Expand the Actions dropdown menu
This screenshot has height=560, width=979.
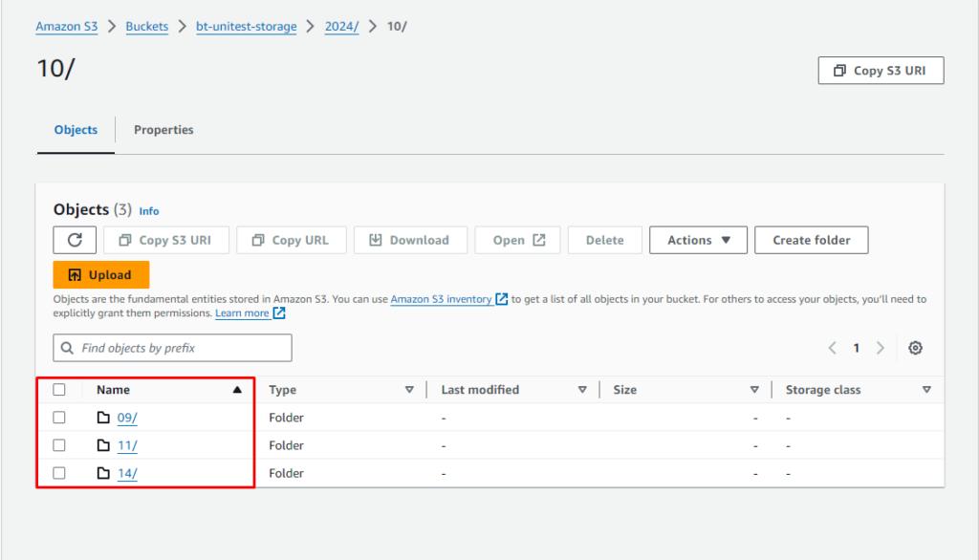tap(698, 240)
